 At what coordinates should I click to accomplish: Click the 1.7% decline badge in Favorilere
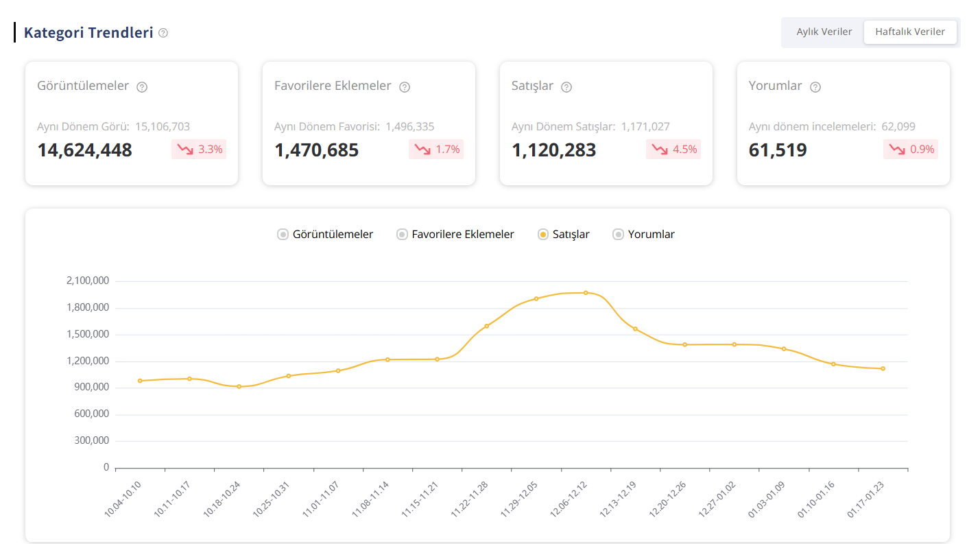click(436, 149)
